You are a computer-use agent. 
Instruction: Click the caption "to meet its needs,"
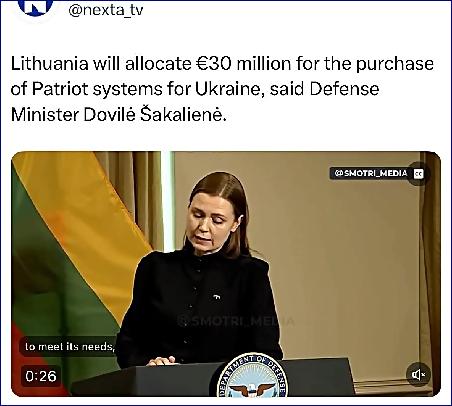pyautogui.click(x=70, y=347)
